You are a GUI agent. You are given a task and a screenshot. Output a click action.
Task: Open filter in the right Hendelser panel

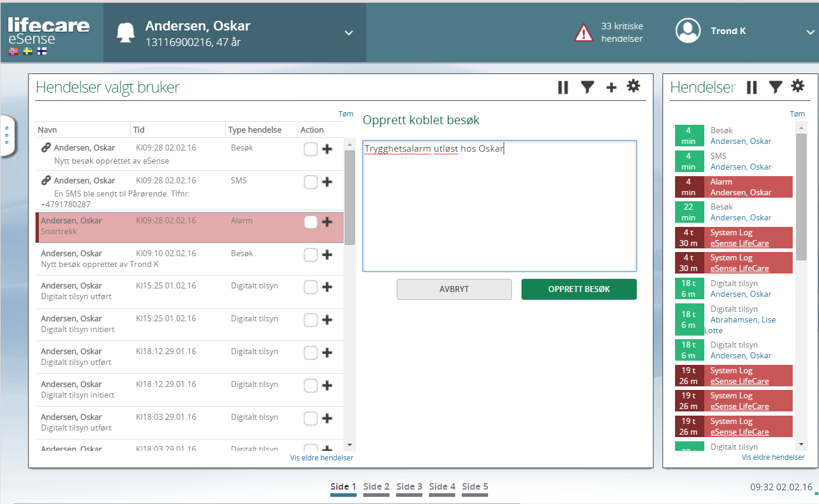coord(775,87)
